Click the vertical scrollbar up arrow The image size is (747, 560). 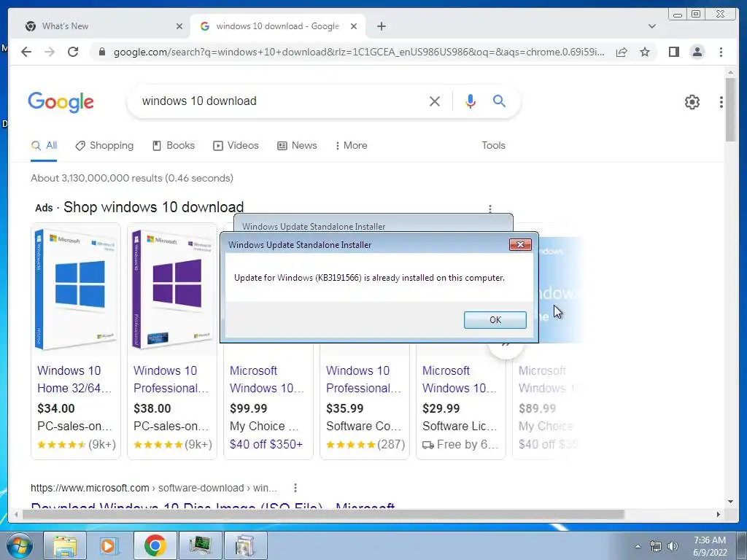pos(731,72)
